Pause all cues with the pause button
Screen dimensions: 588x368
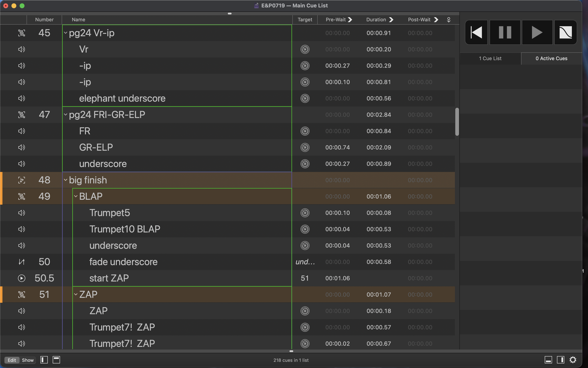tap(505, 32)
